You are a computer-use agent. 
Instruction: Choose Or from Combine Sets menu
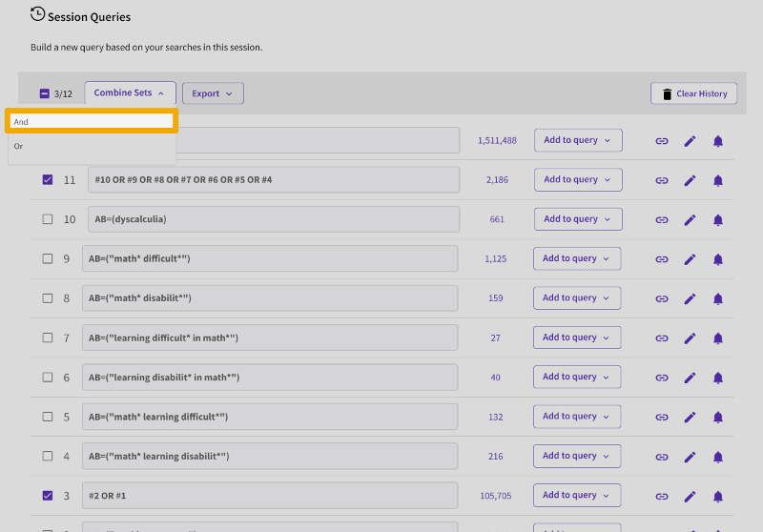19,146
